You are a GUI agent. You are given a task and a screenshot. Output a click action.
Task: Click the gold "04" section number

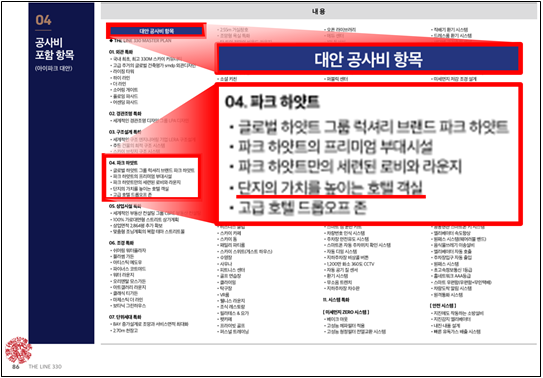(43, 20)
